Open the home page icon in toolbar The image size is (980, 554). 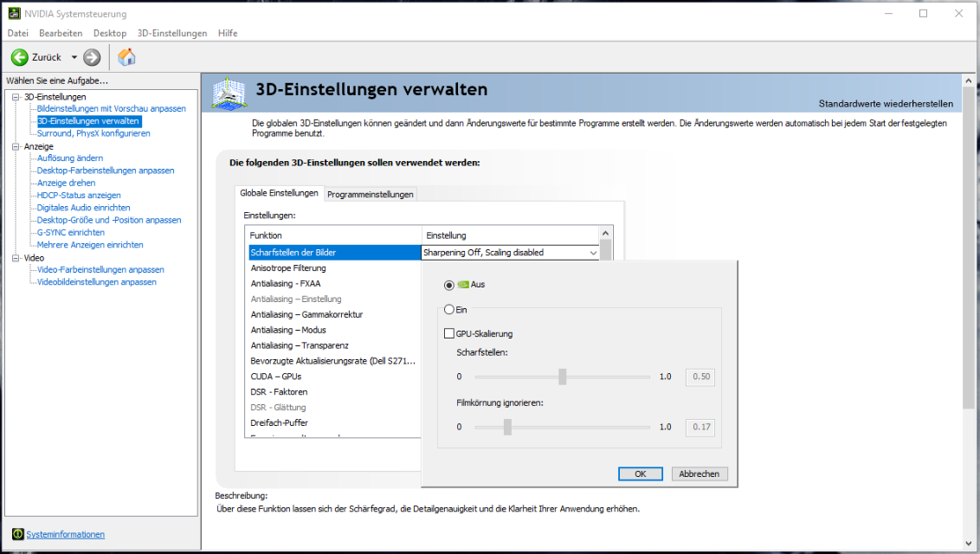click(x=126, y=57)
